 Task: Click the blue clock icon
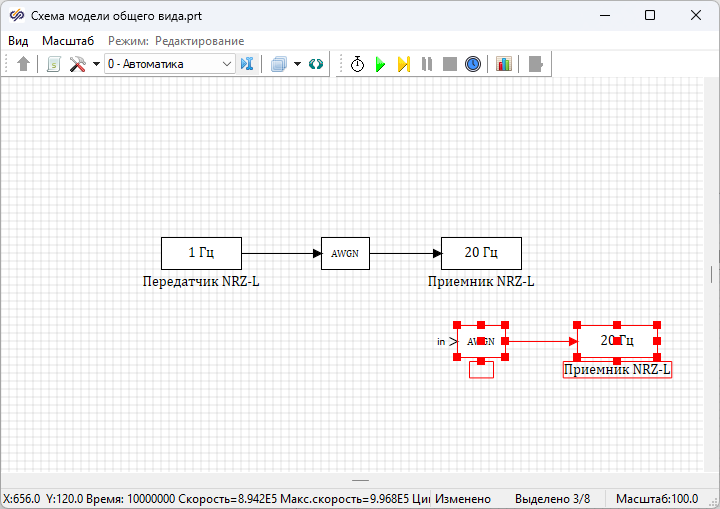coord(473,64)
